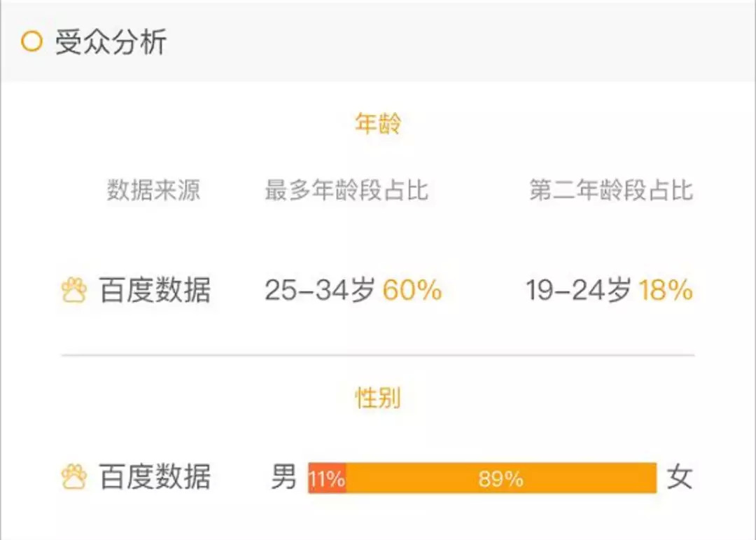The image size is (756, 540).
Task: Click the 25-34岁 age range text
Action: 320,291
